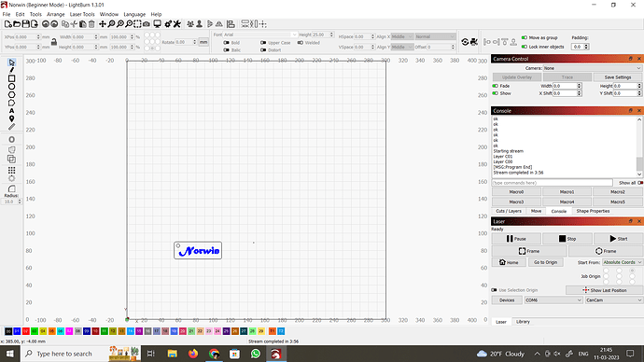The image size is (644, 362).
Task: Toggle the Fade switch in Camera Control
Action: click(496, 86)
